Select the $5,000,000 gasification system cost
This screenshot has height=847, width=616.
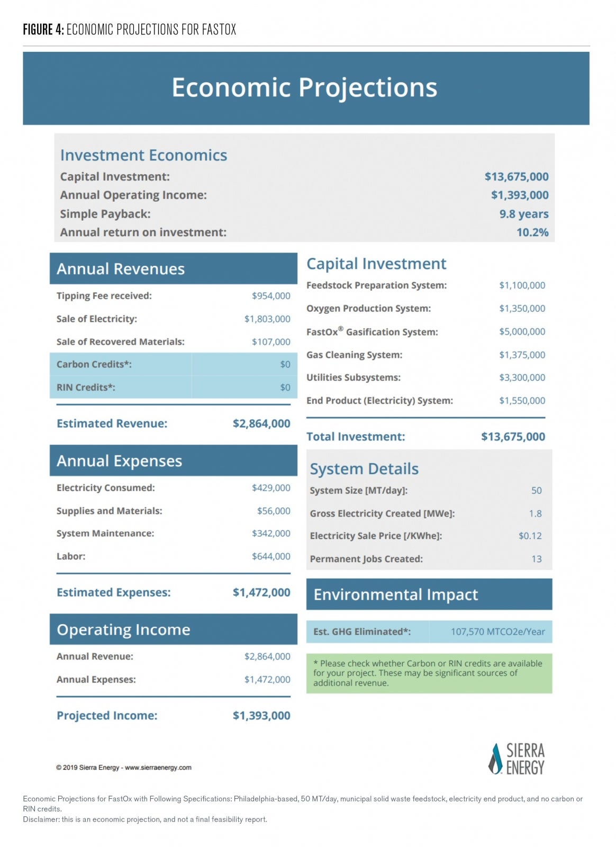522,331
